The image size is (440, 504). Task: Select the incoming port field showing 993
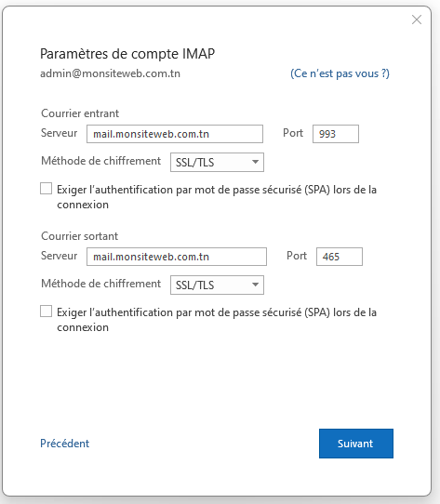pos(336,134)
